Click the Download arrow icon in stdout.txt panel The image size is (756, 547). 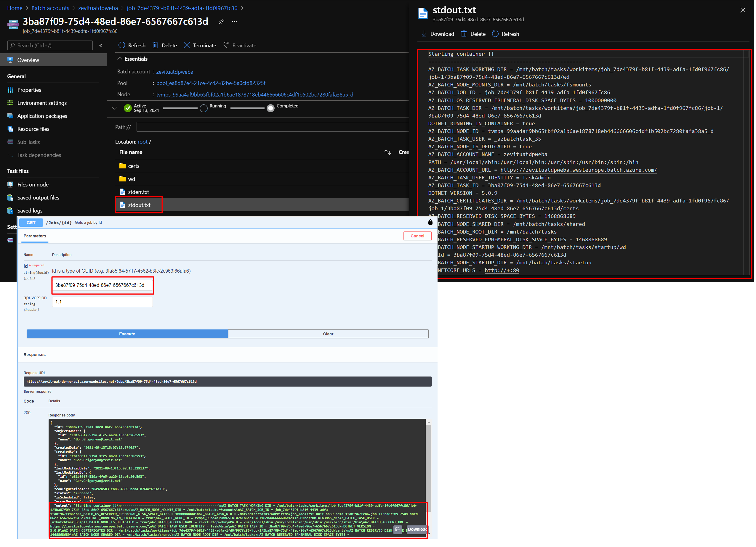(x=424, y=34)
